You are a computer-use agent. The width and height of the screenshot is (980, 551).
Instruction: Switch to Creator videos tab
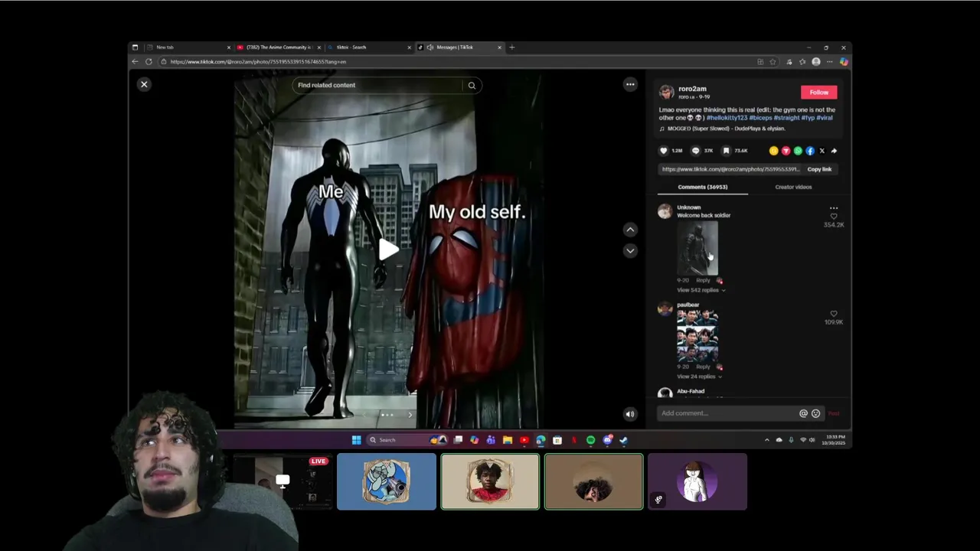[793, 187]
